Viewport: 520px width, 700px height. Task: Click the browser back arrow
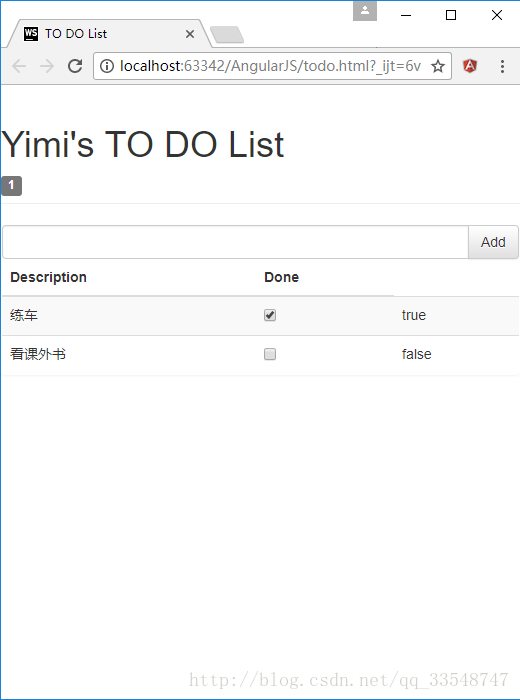pyautogui.click(x=19, y=66)
